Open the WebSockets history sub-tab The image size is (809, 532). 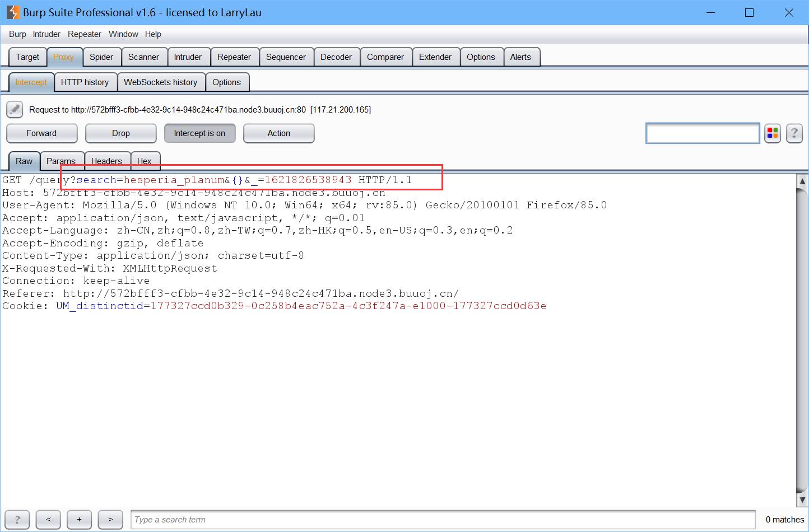point(161,82)
